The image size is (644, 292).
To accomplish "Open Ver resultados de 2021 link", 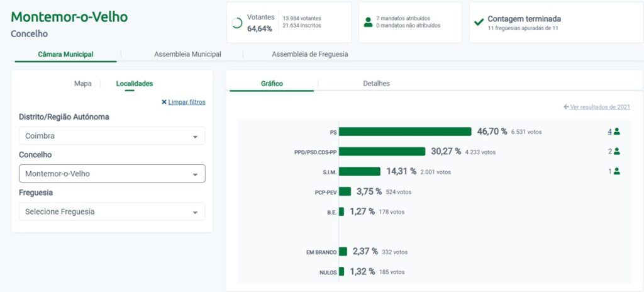I will pos(601,107).
